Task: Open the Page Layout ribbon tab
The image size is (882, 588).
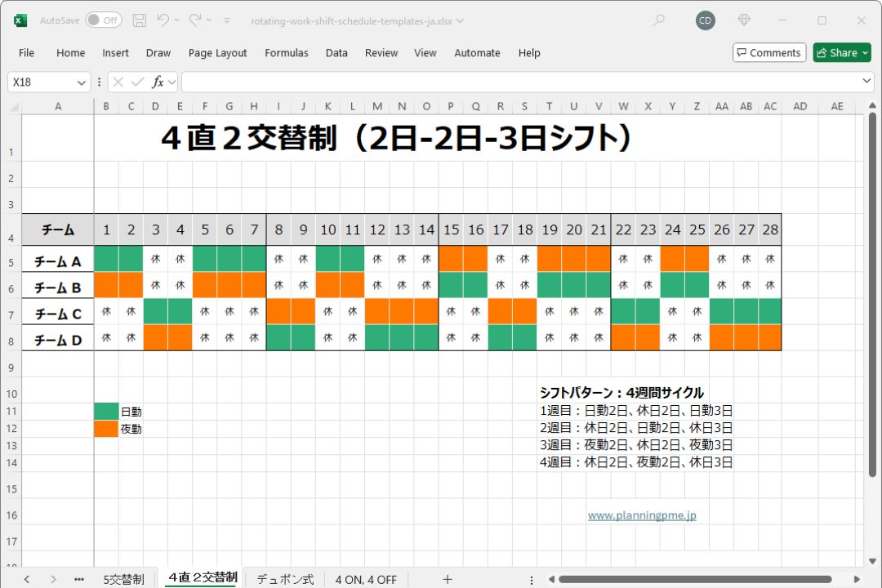Action: [217, 53]
